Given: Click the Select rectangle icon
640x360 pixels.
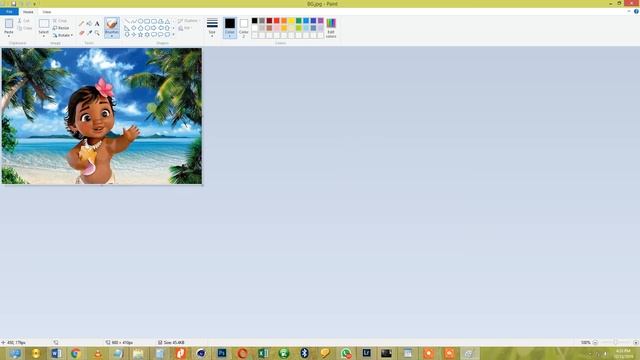Looking at the screenshot, I should click(44, 24).
